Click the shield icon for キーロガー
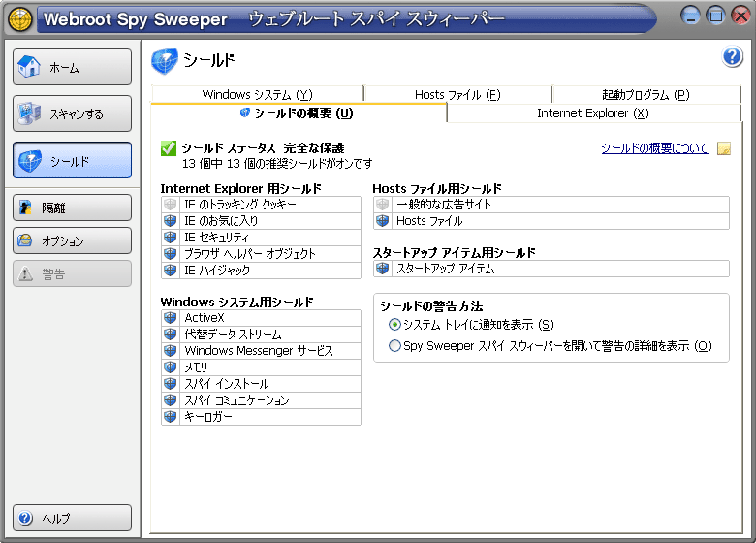The width and height of the screenshot is (756, 543). [x=170, y=416]
